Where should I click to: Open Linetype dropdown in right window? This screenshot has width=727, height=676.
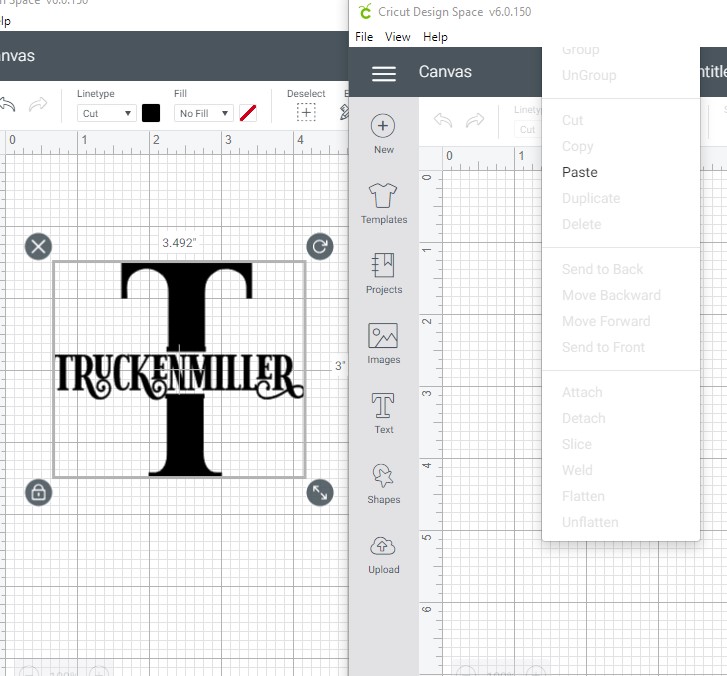(528, 129)
